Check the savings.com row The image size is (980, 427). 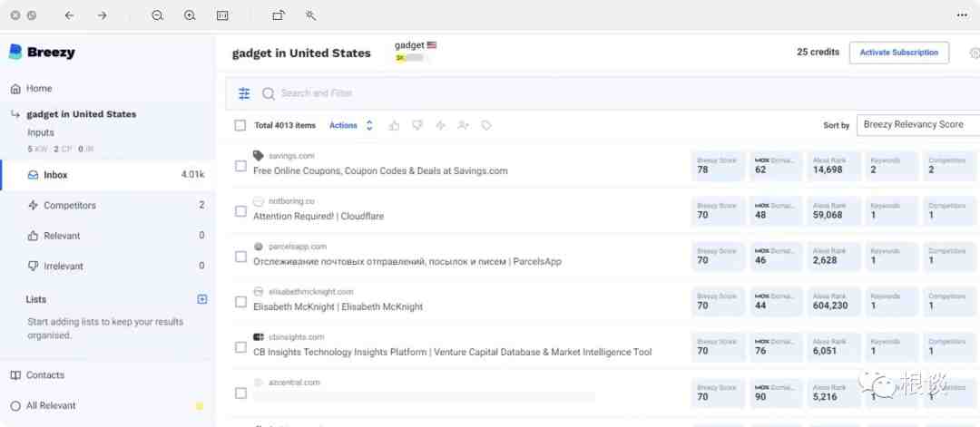(240, 165)
